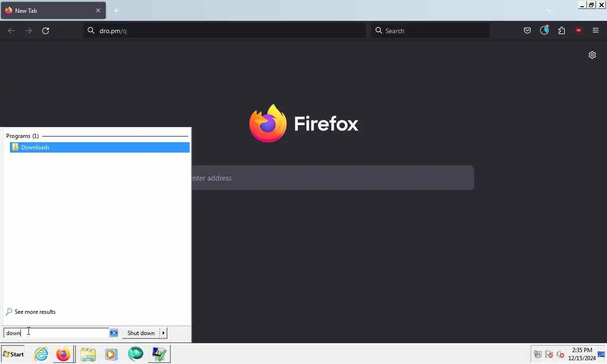The image size is (607, 364).
Task: Click the new tab page address field
Action: click(x=332, y=178)
